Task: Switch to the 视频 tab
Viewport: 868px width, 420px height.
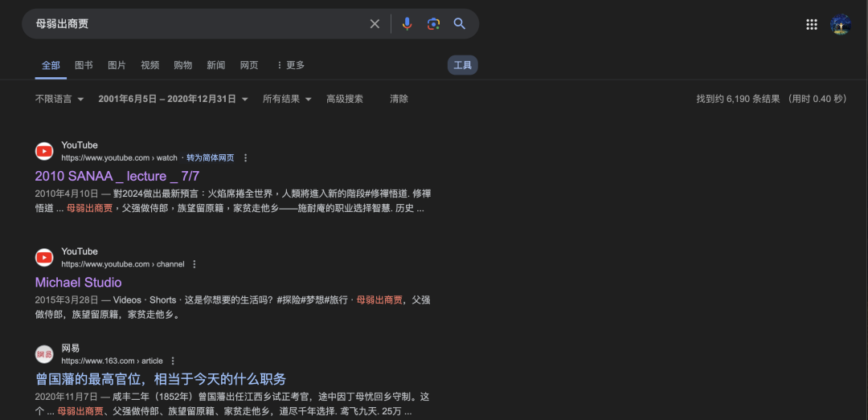Action: coord(150,65)
